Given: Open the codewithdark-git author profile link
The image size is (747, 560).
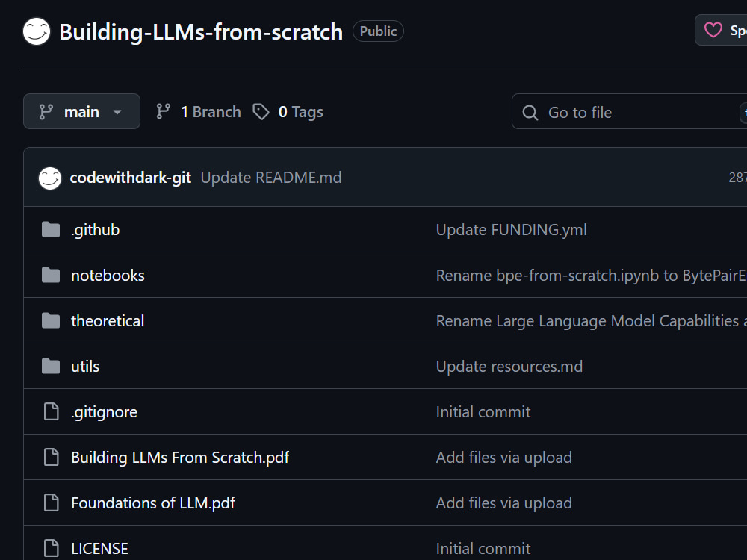Looking at the screenshot, I should pos(131,178).
